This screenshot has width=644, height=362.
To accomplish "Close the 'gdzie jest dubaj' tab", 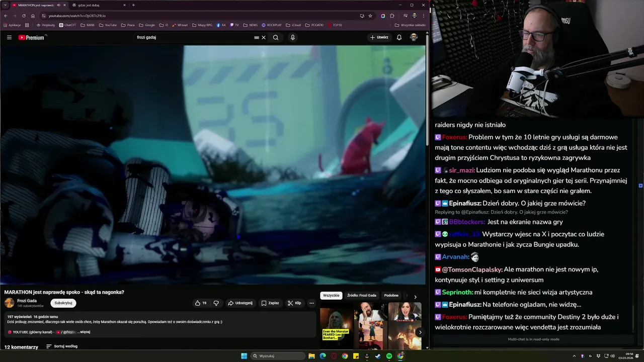I will pos(124,5).
